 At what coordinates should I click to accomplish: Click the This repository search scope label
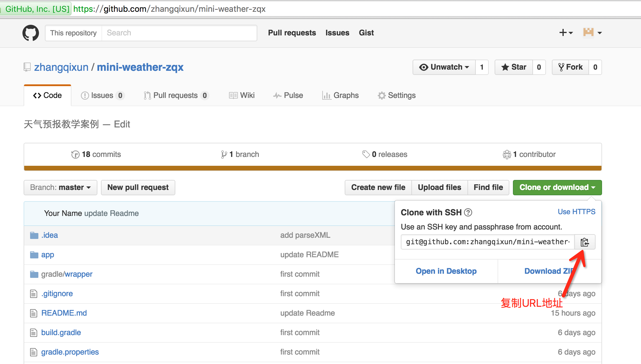(73, 33)
